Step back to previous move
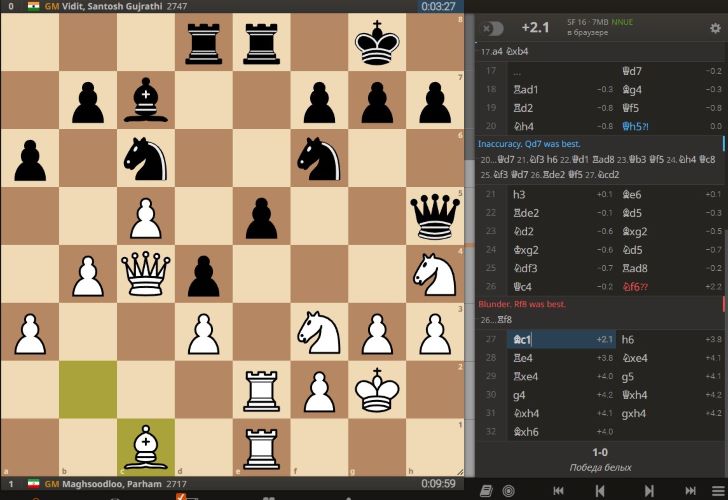The image size is (728, 500). tap(601, 490)
